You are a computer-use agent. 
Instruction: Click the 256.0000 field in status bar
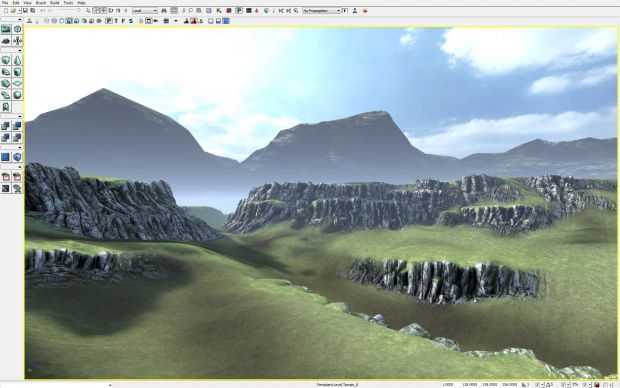[510, 384]
